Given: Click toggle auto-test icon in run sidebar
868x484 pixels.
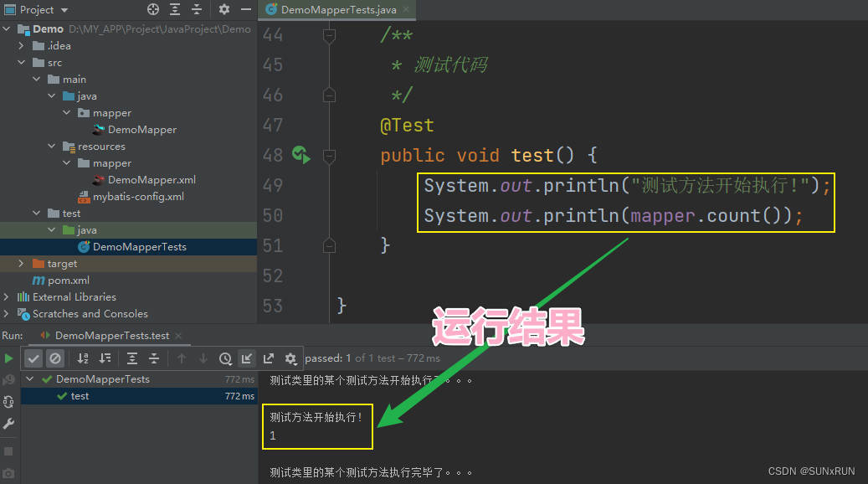Looking at the screenshot, I should coord(8,401).
